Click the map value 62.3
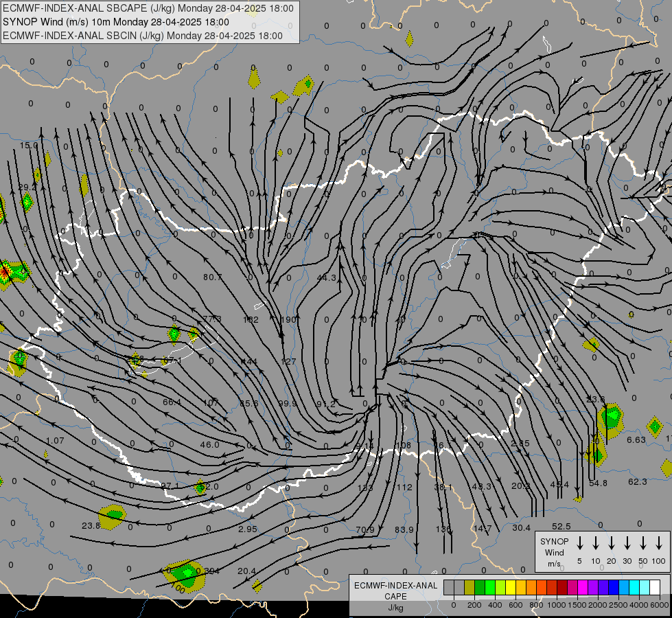The width and height of the screenshot is (672, 618). click(x=637, y=481)
